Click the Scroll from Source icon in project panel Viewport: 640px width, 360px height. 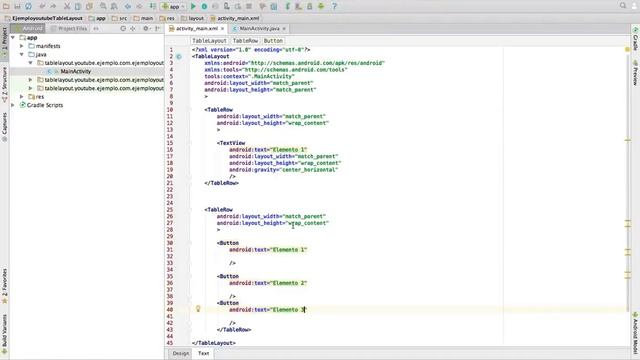pyautogui.click(x=123, y=29)
